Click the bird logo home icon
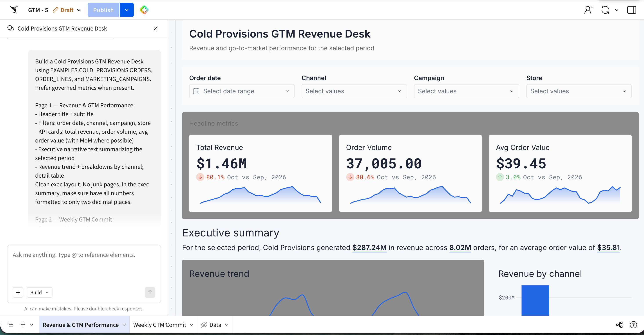Image resolution: width=644 pixels, height=335 pixels. click(14, 10)
